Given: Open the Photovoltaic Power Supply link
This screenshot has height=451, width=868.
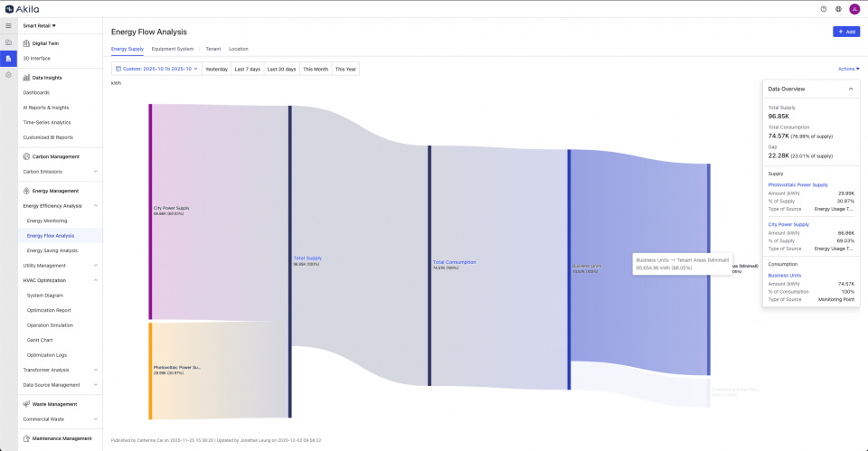Looking at the screenshot, I should pyautogui.click(x=797, y=184).
